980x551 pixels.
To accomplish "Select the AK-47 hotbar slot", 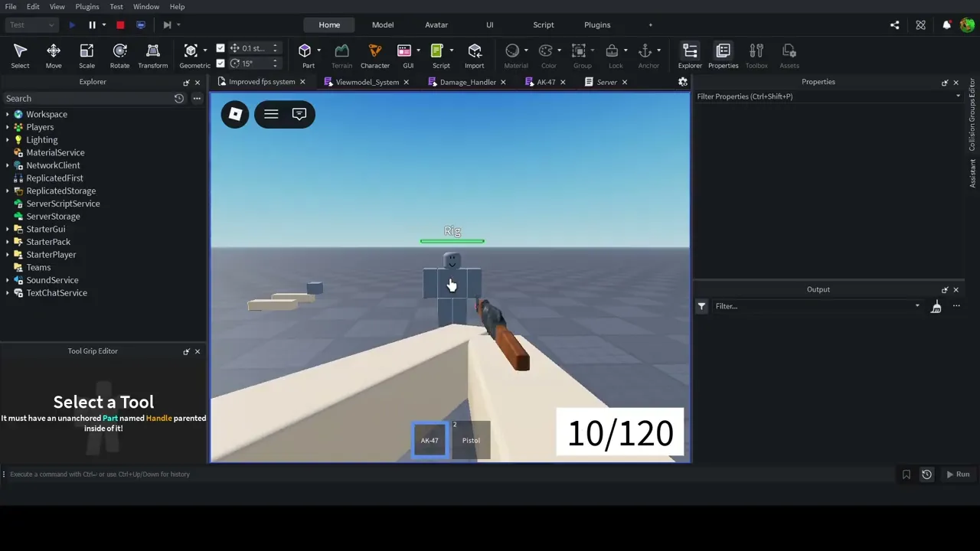I will pyautogui.click(x=430, y=440).
